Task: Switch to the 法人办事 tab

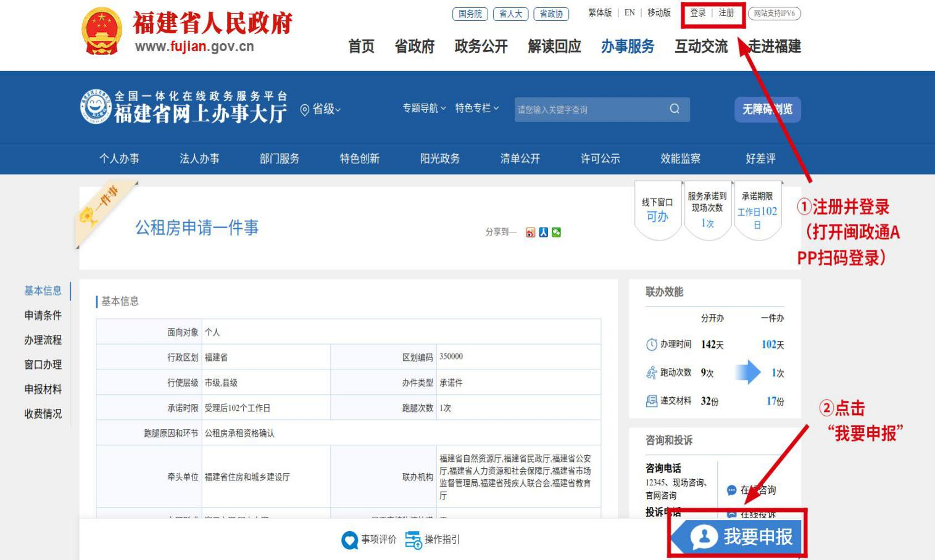Action: tap(199, 159)
